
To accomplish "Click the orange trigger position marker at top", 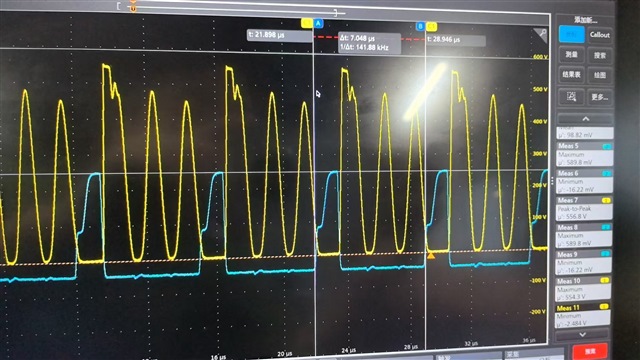I will [133, 7].
